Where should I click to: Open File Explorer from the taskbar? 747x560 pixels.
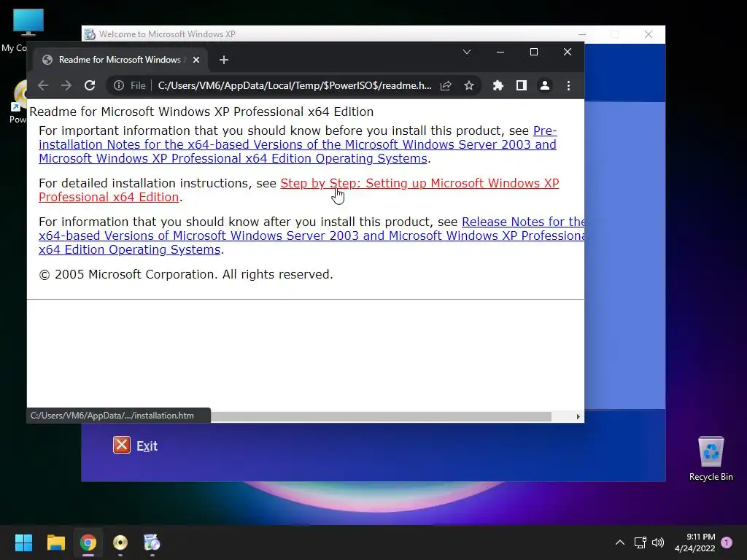click(x=55, y=542)
